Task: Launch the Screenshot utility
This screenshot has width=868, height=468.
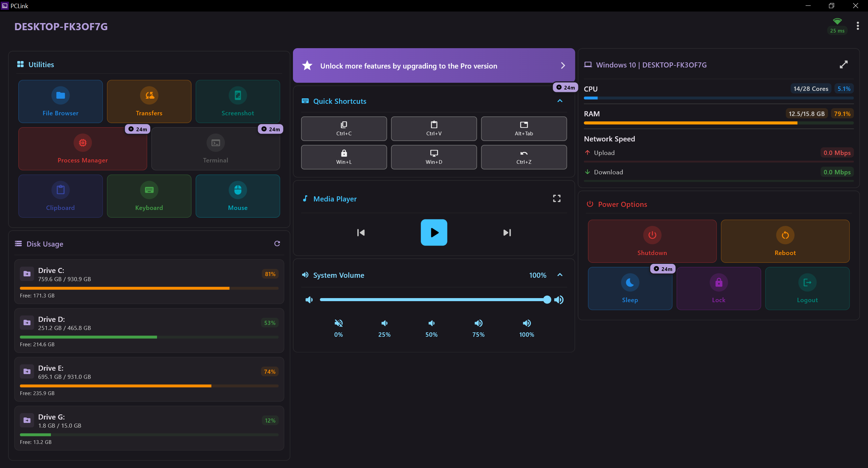Action: pos(238,101)
